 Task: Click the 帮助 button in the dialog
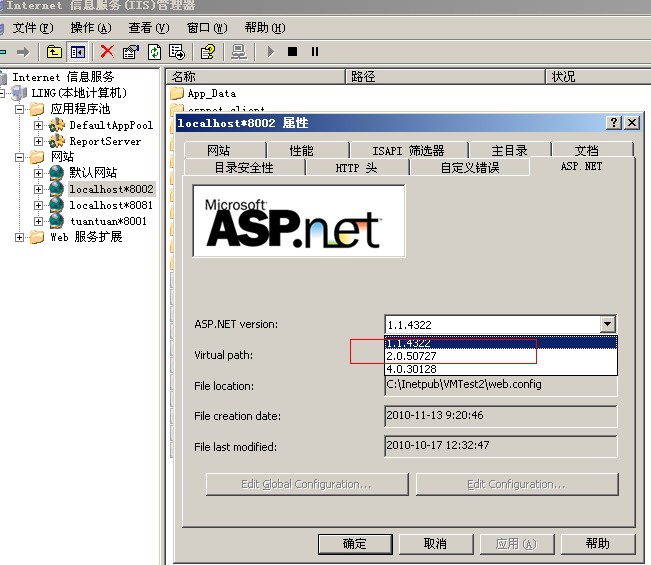pos(598,544)
